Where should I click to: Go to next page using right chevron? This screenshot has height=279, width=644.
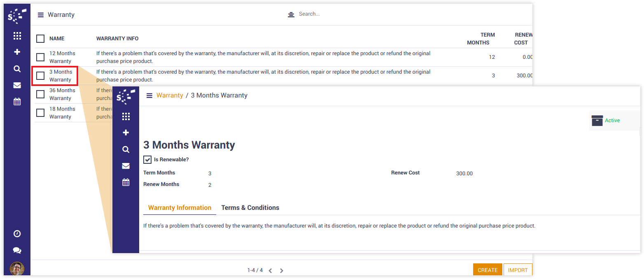pyautogui.click(x=282, y=271)
